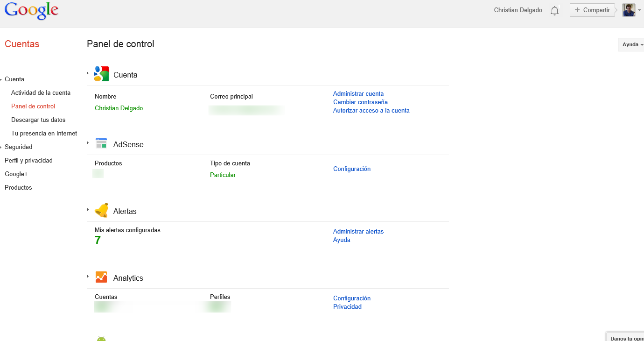Open Descargar tus datos
644x341 pixels.
click(38, 120)
